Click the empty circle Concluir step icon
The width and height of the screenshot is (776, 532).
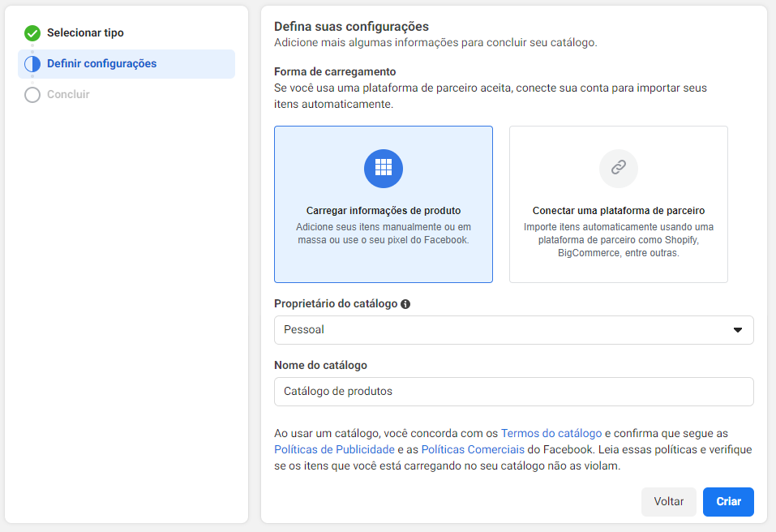(x=32, y=95)
